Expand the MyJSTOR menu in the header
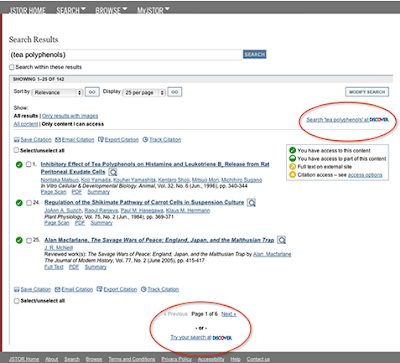Viewport: 400px width, 363px height. coord(153,10)
